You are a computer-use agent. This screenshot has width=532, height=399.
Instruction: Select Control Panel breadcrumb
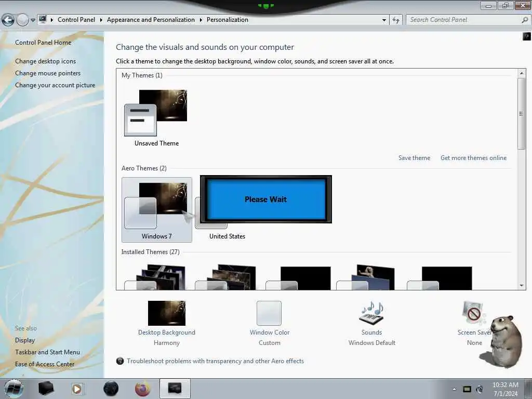76,20
